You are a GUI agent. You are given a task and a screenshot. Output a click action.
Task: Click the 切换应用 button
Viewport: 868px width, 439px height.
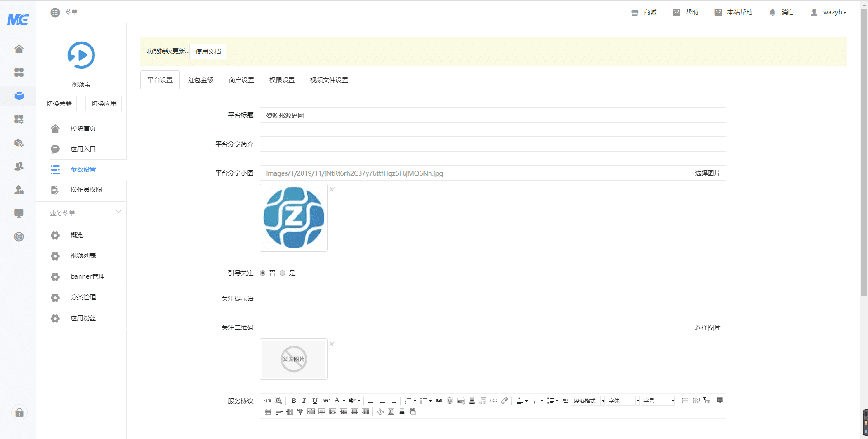click(x=104, y=103)
